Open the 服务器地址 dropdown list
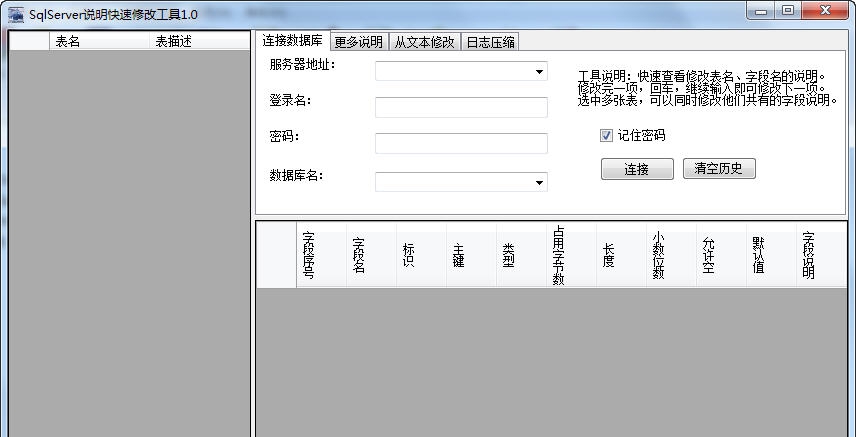Viewport: 856px width, 437px height. 539,72
